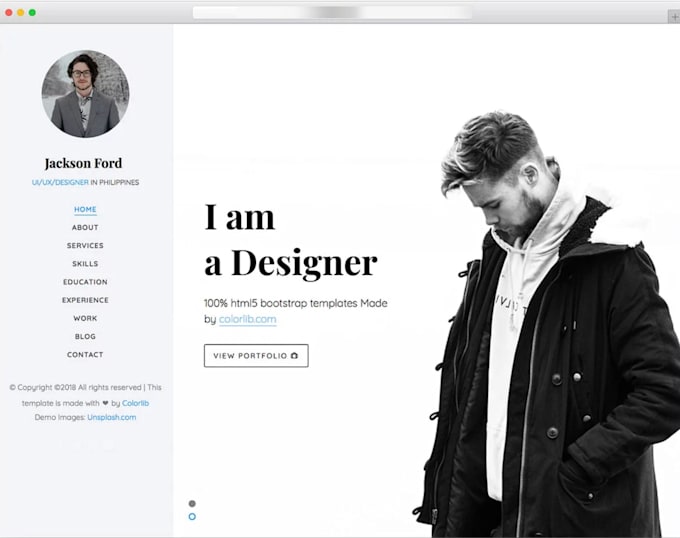
Task: Click the browser address bar
Action: coord(333,13)
